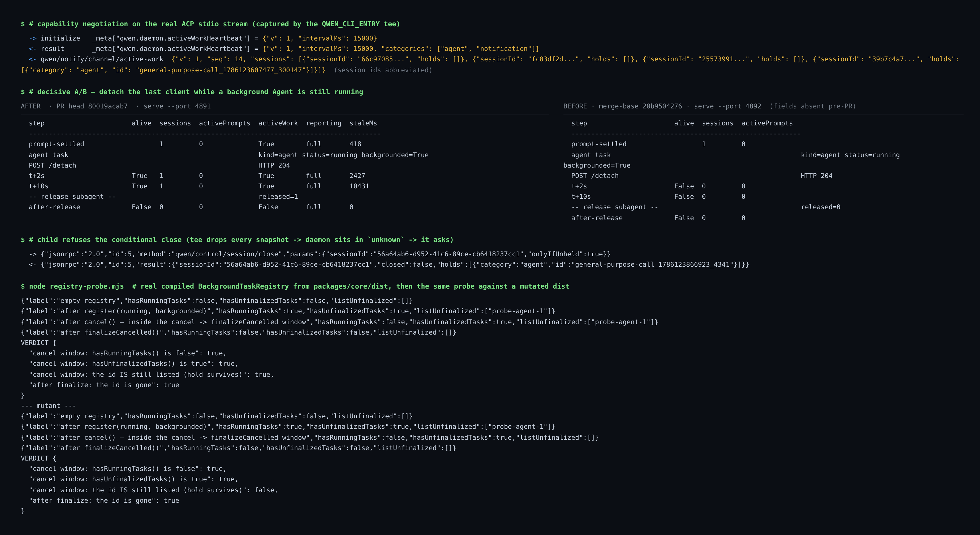Click the staleMs value 418
The height and width of the screenshot is (535, 980).
click(x=355, y=144)
